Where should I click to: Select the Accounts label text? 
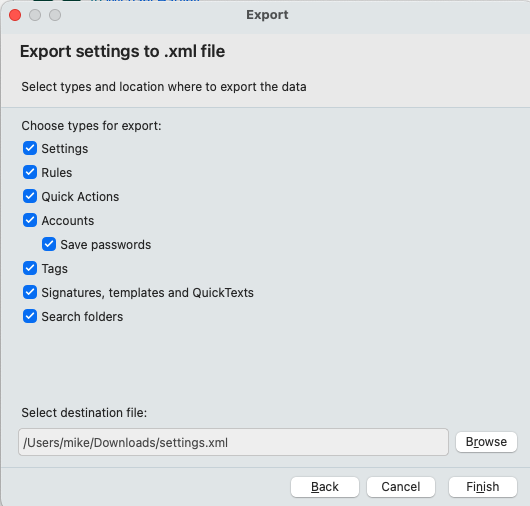[68, 221]
